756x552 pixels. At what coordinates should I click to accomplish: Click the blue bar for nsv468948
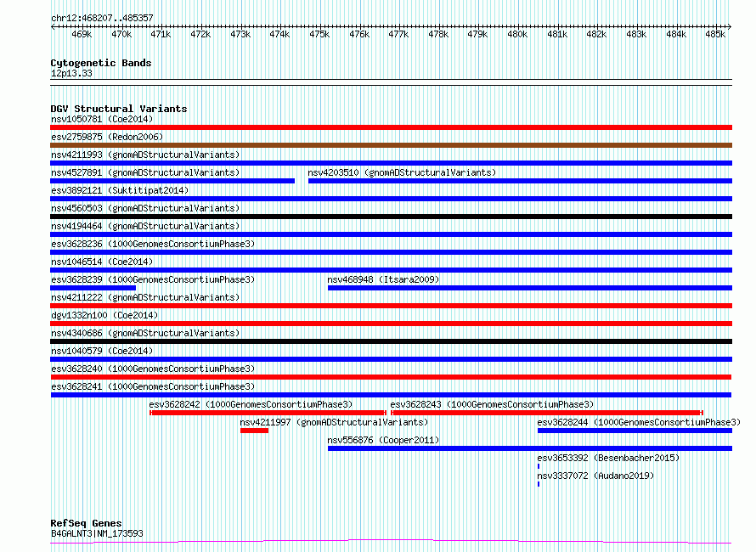click(x=530, y=288)
